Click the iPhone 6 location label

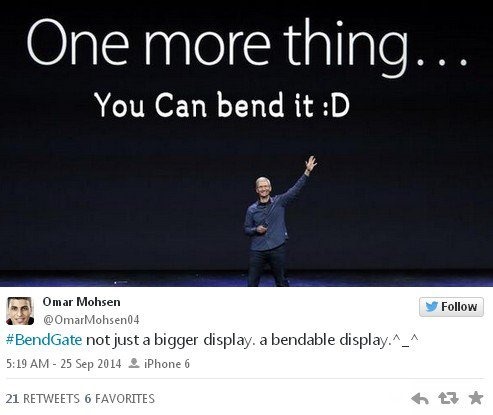click(167, 364)
